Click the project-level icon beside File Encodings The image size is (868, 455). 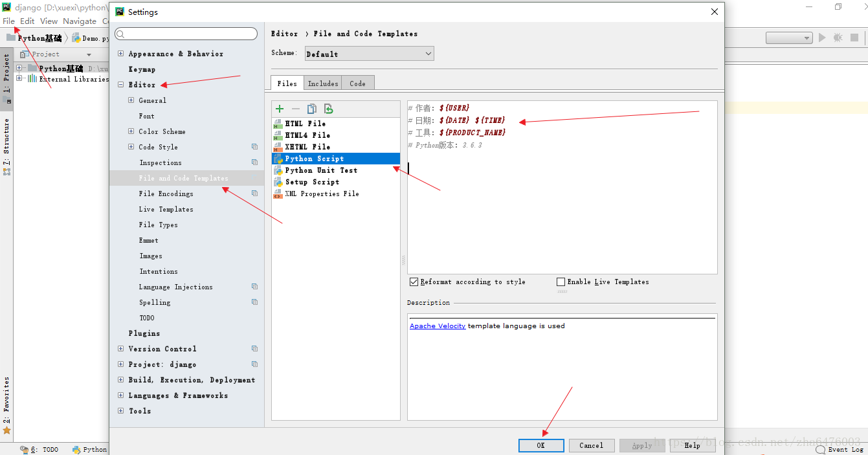coord(254,194)
